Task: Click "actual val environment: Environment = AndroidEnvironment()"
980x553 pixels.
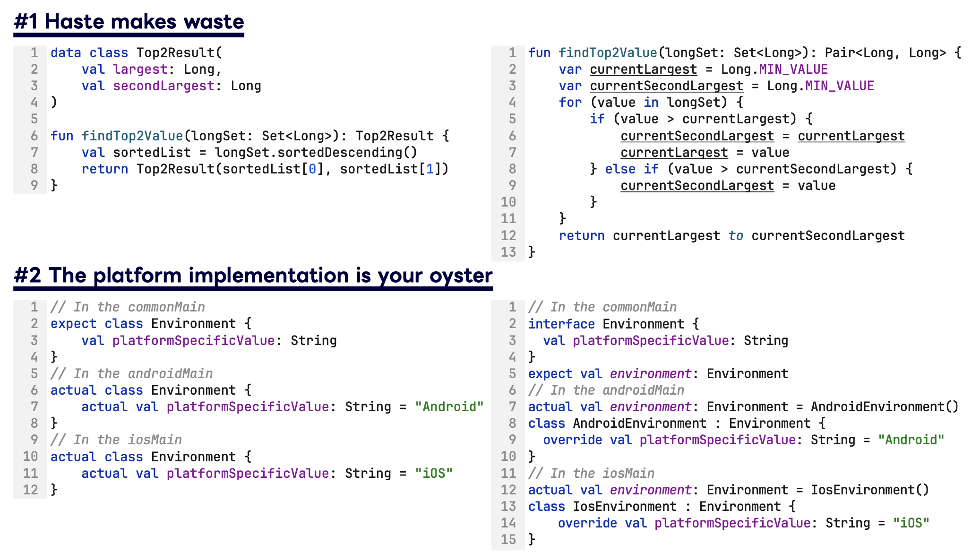Action: (x=743, y=407)
